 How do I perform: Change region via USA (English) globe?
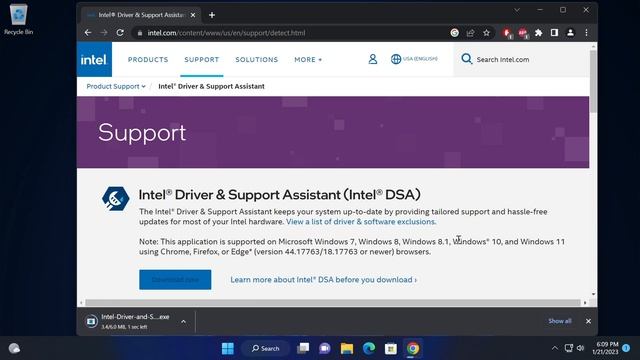tap(414, 59)
